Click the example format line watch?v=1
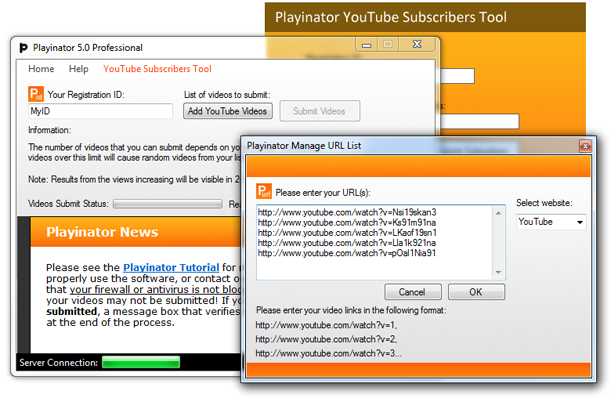 coord(327,325)
